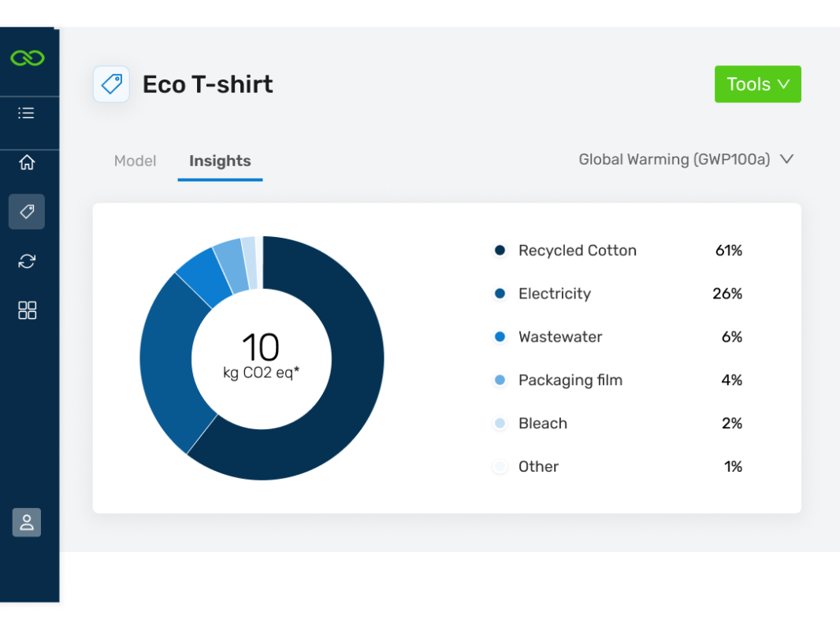Select the Other legend label
The width and height of the screenshot is (840, 630).
[x=538, y=467]
